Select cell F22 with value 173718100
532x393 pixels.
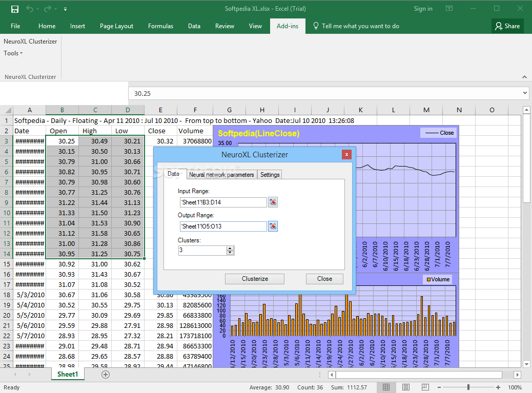tap(195, 336)
